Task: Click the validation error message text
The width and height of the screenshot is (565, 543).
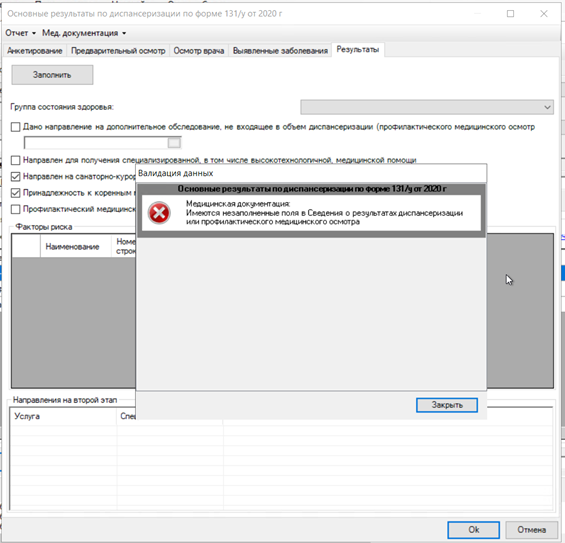Action: pos(324,213)
